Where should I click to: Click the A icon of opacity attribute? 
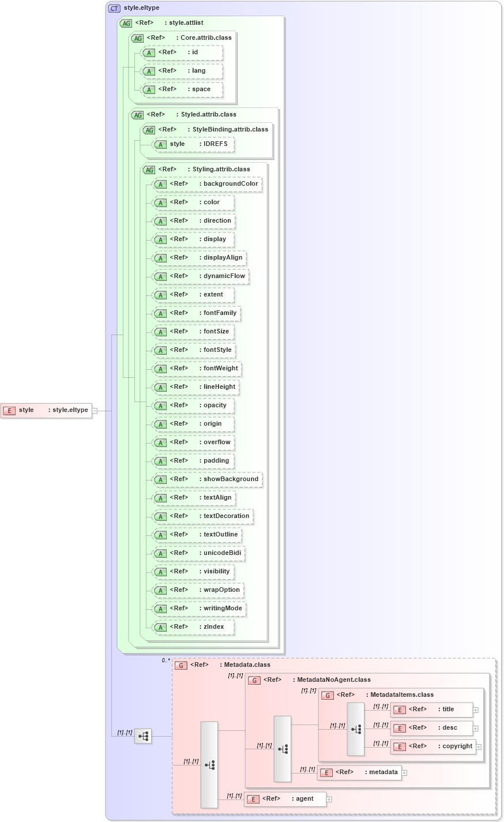click(160, 406)
